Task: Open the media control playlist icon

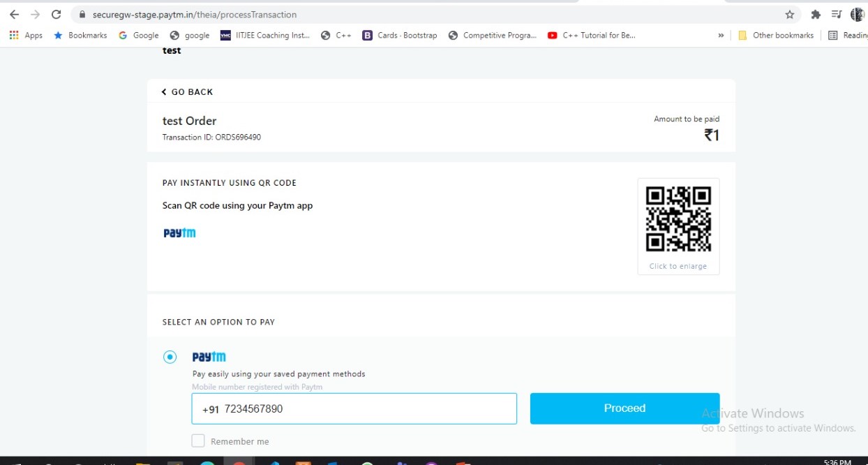Action: point(837,15)
